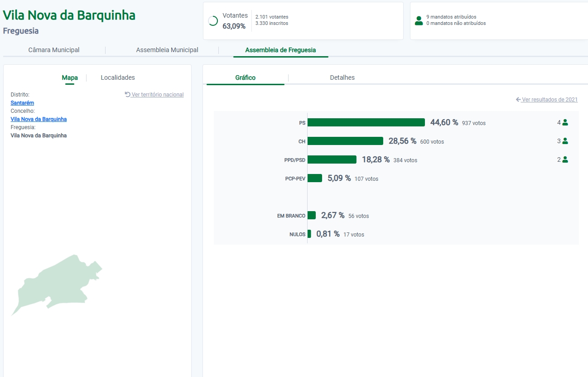Click the CH green result bar
This screenshot has height=377, width=588.
[345, 141]
